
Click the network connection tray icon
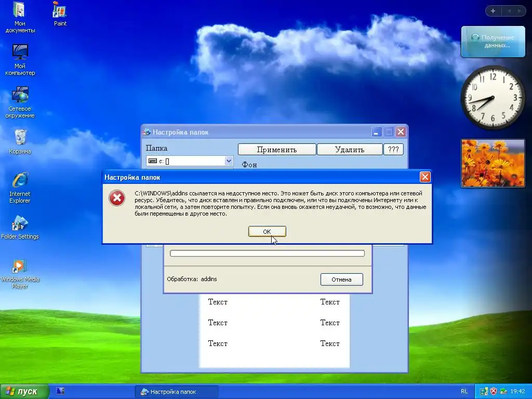[503, 392]
